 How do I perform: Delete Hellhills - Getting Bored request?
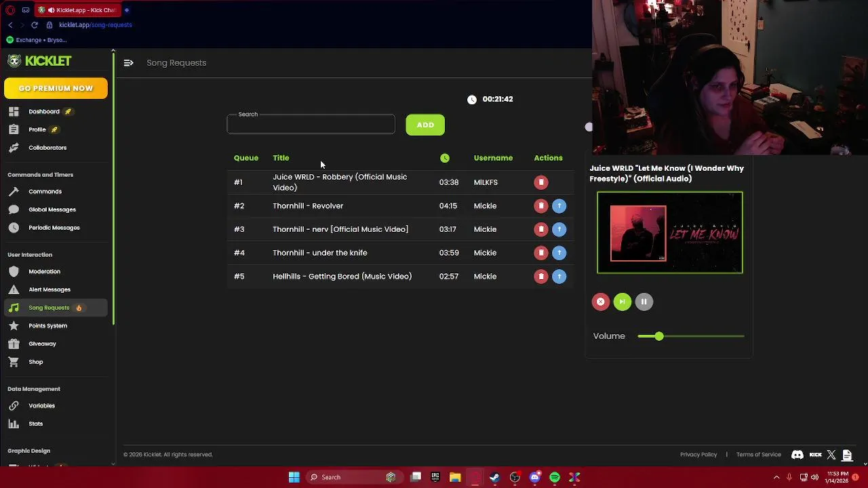tap(540, 277)
